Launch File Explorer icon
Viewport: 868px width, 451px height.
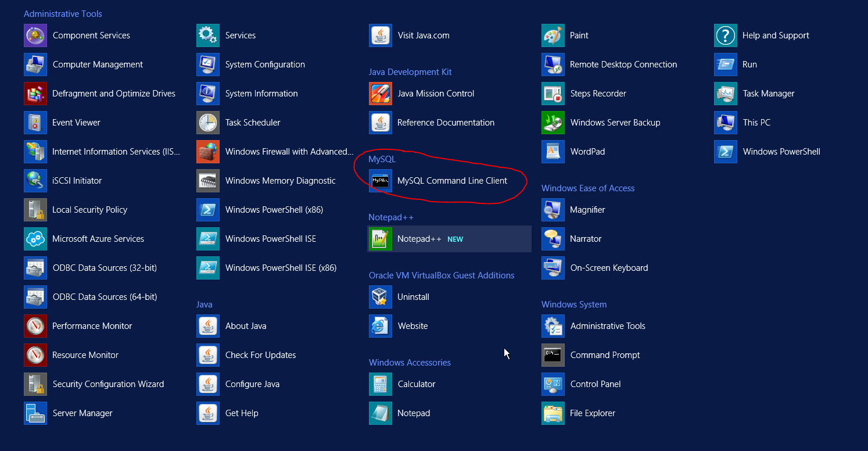point(553,413)
